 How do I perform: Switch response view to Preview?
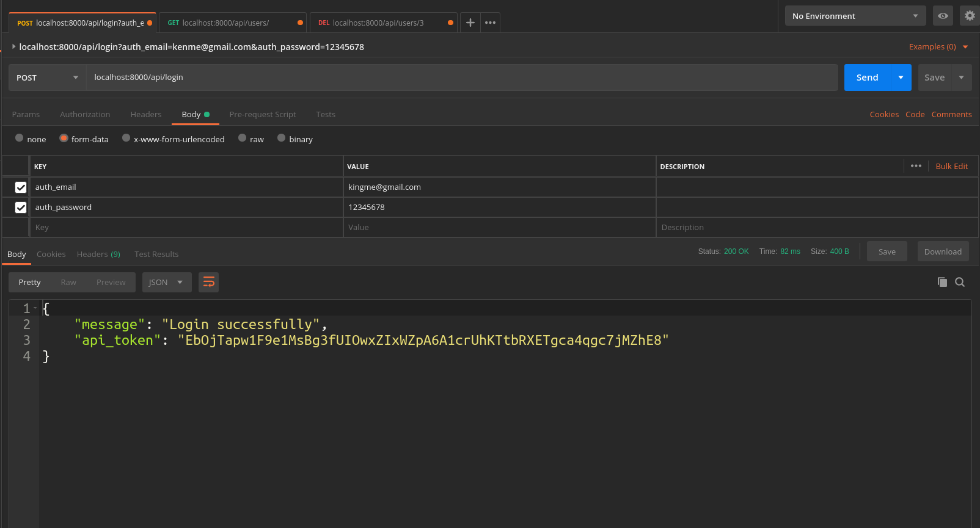[111, 282]
